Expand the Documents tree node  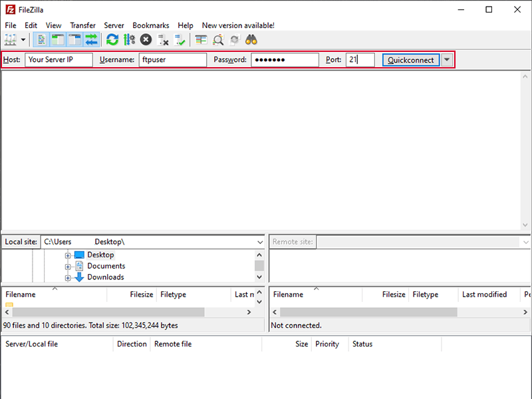point(68,267)
